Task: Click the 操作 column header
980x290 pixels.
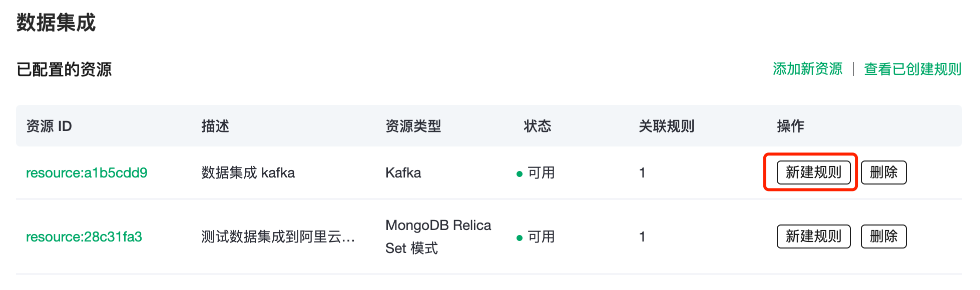Action: coord(790,126)
